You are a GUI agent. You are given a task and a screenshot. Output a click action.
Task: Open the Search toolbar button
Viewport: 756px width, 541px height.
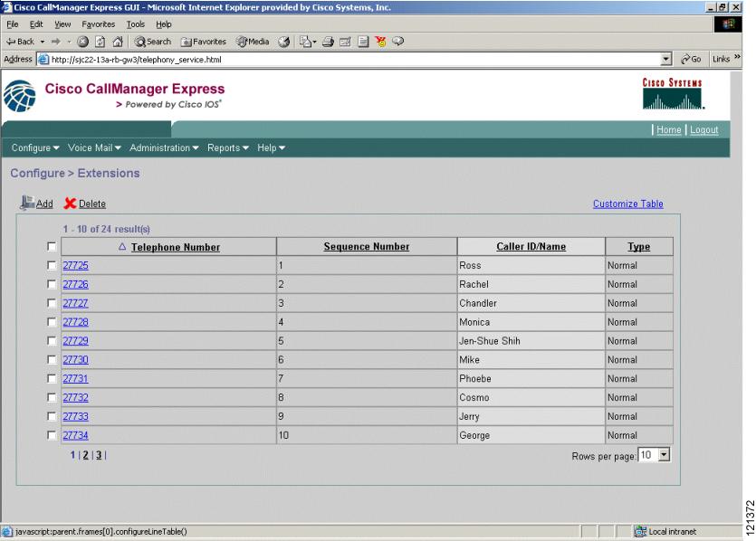[153, 42]
